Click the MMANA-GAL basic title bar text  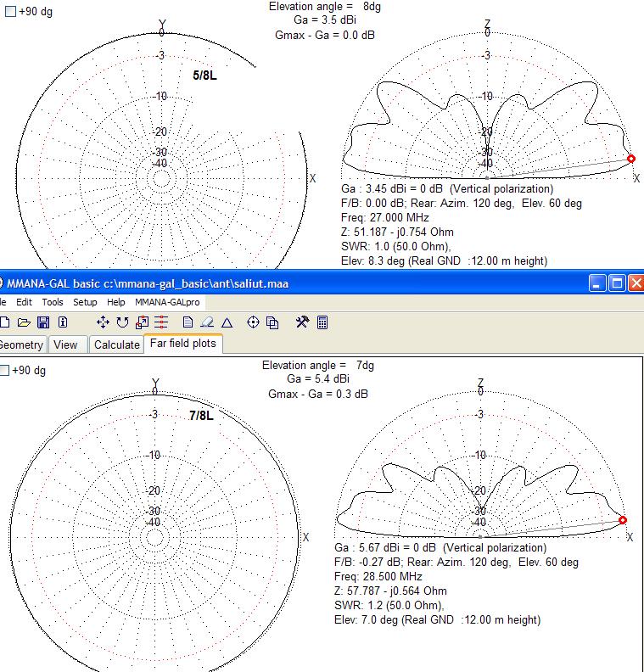point(148,283)
